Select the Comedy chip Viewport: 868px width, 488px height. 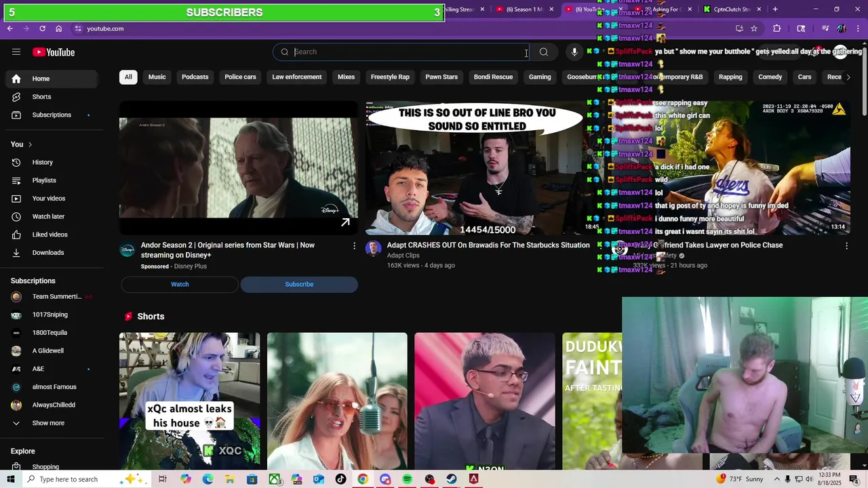[x=770, y=77]
